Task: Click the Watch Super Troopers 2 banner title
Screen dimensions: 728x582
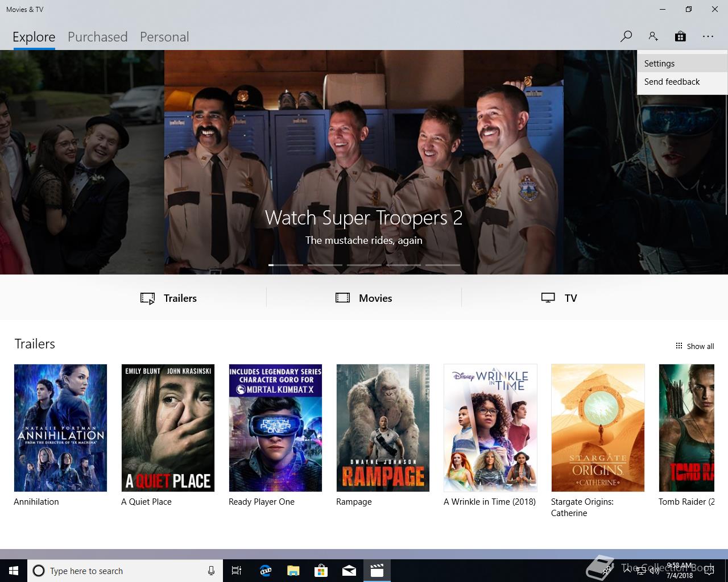Action: 364,218
